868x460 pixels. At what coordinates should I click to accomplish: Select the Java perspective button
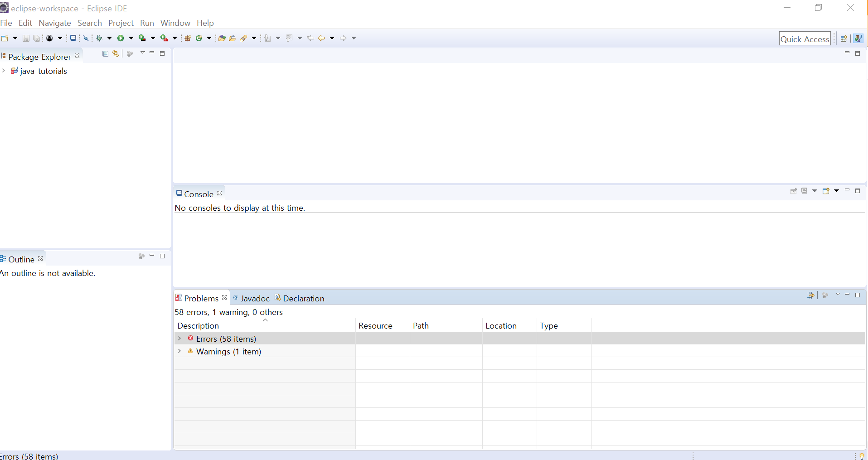(x=858, y=39)
